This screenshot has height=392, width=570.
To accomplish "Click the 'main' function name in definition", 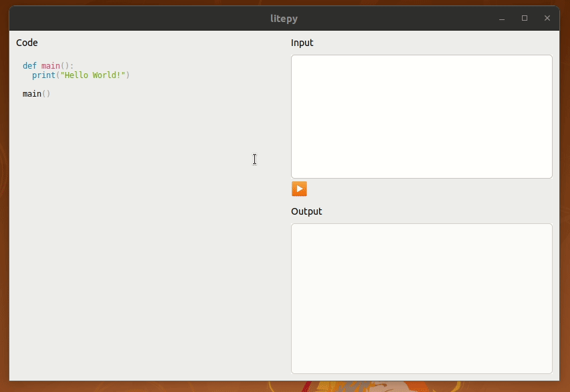I will click(51, 66).
